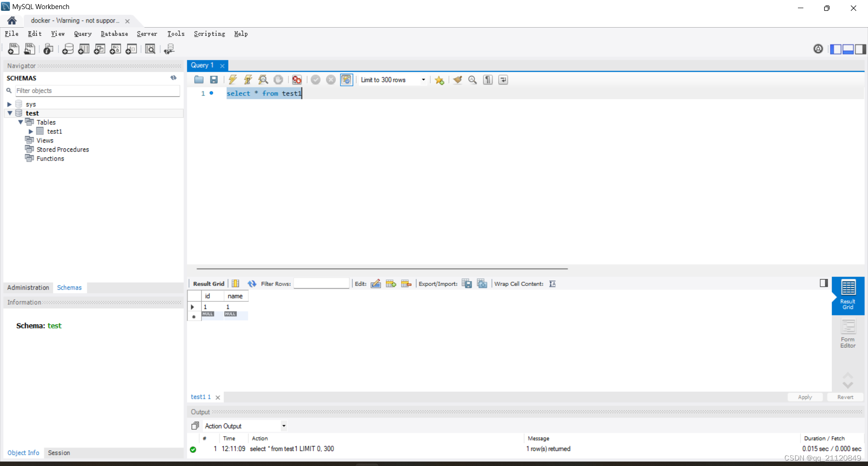
Task: Toggle autocommit mode button
Action: point(346,80)
